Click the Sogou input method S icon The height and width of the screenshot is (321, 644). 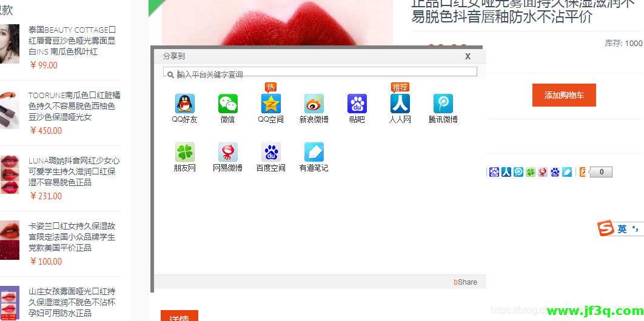[606, 229]
